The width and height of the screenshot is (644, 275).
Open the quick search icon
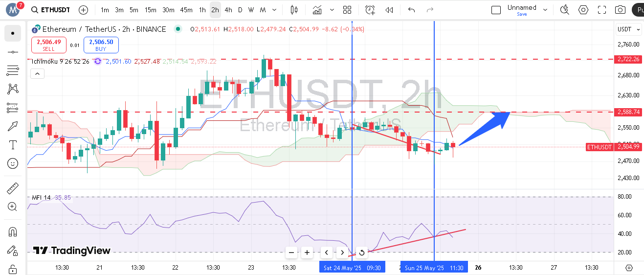point(565,10)
